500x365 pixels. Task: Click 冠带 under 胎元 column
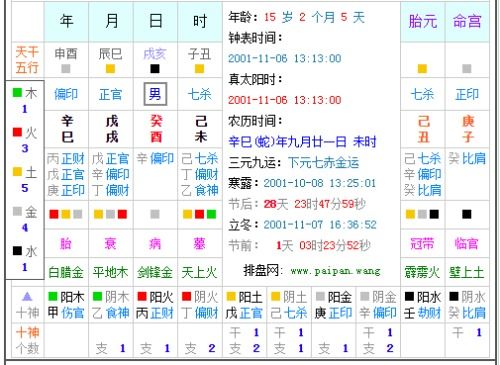pos(422,244)
